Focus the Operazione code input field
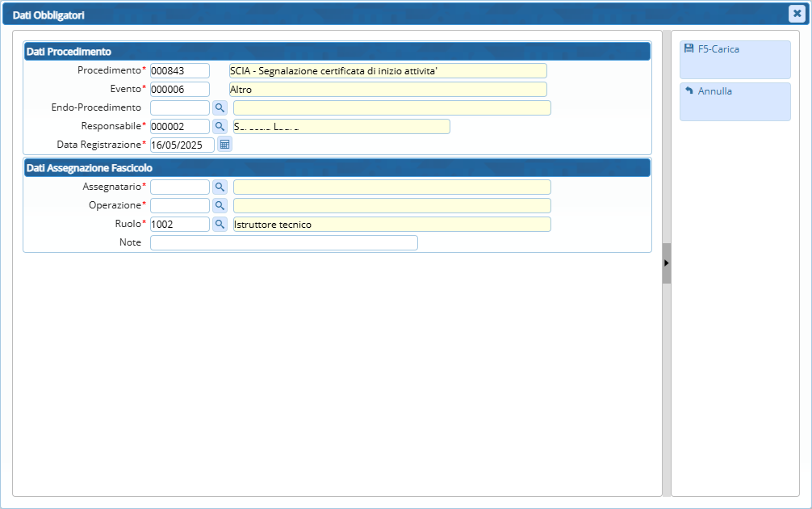Screen dimensions: 812x509 coord(179,205)
